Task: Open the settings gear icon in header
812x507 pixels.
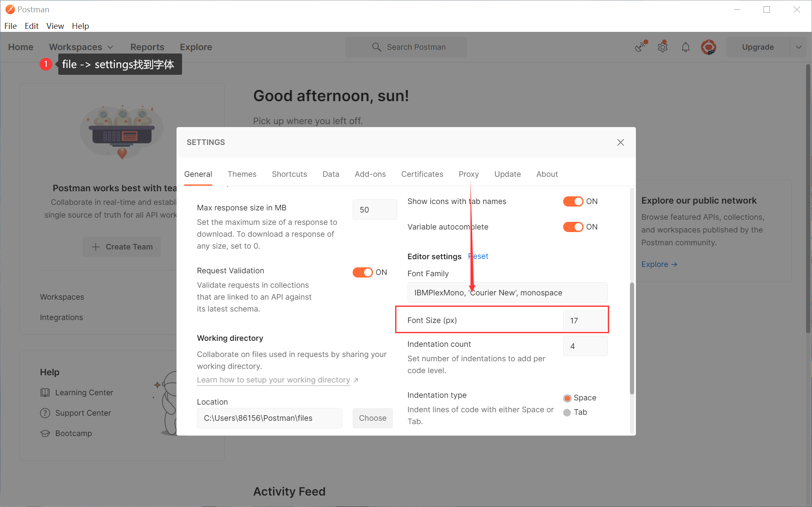Action: click(663, 47)
